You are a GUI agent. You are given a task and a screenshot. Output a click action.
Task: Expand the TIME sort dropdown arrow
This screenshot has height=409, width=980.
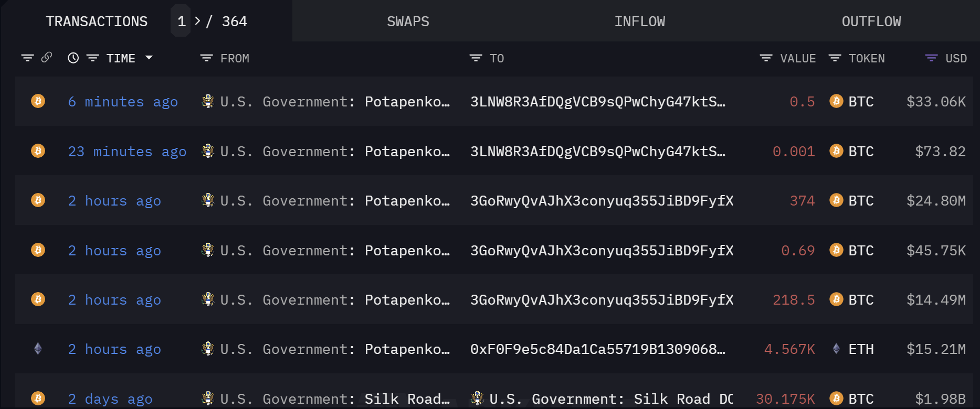click(x=149, y=57)
